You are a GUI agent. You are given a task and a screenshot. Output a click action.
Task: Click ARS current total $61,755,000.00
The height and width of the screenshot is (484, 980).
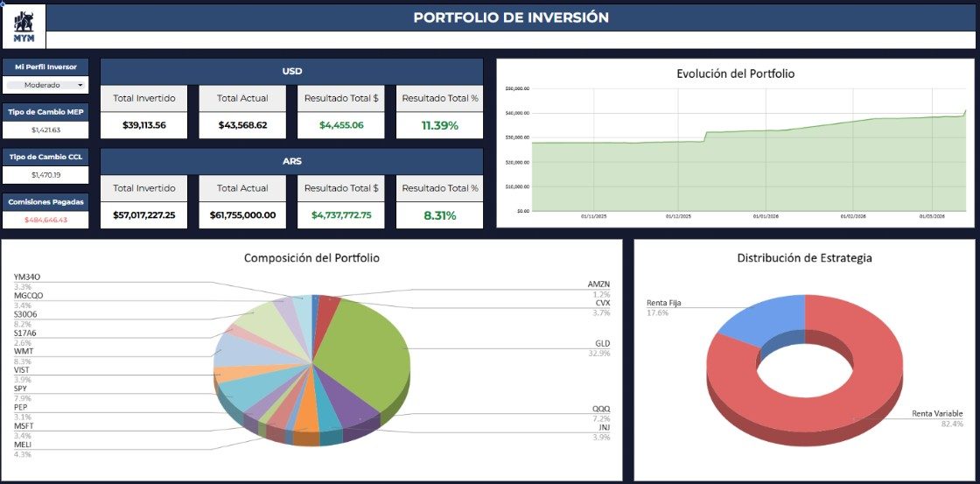click(x=242, y=215)
